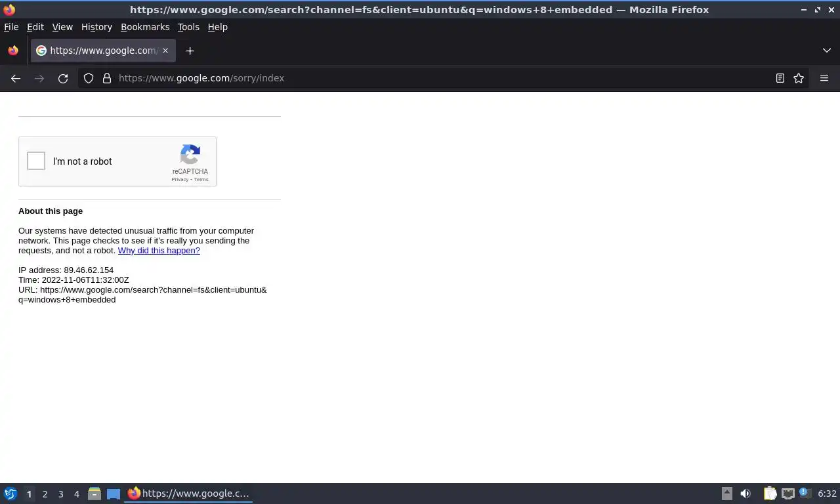
Task: Open the Tools menu
Action: (x=188, y=27)
